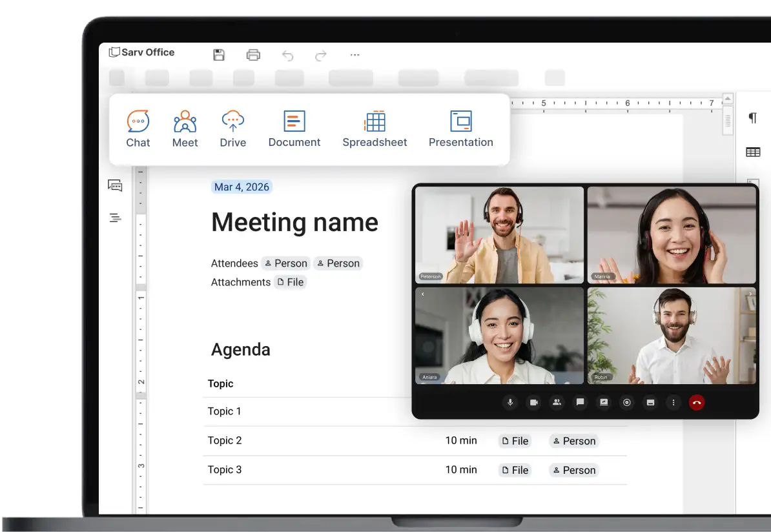The image size is (771, 532).
Task: Open the Chat app
Action: [138, 129]
